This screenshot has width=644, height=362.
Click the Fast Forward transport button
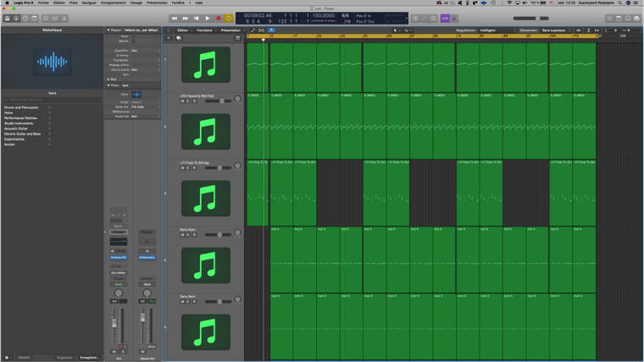pos(186,18)
